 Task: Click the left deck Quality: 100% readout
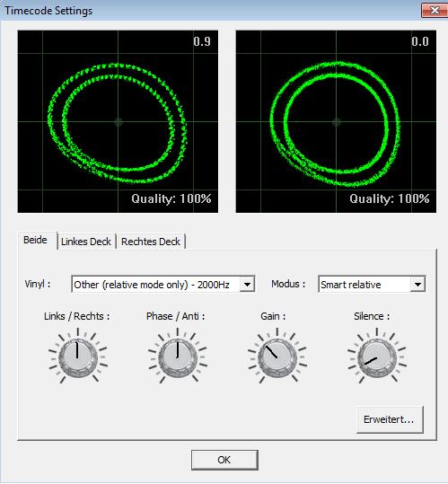pos(171,198)
